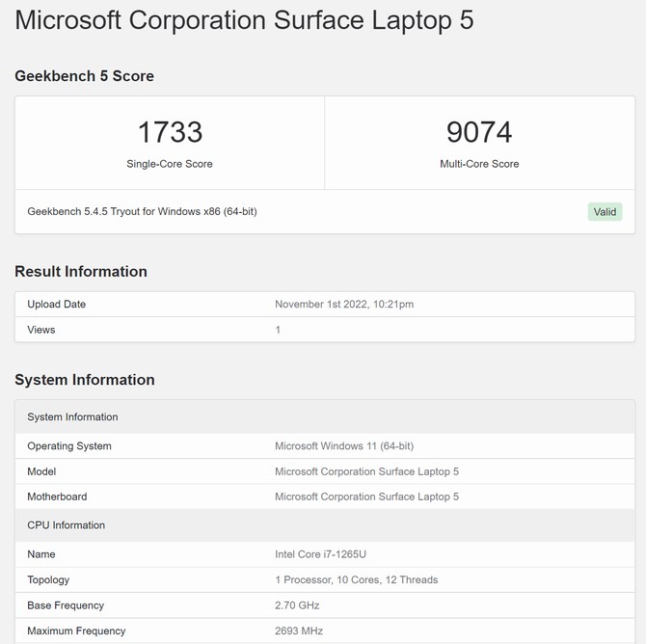Image resolution: width=646 pixels, height=644 pixels.
Task: Select the Model row label
Action: click(x=41, y=471)
